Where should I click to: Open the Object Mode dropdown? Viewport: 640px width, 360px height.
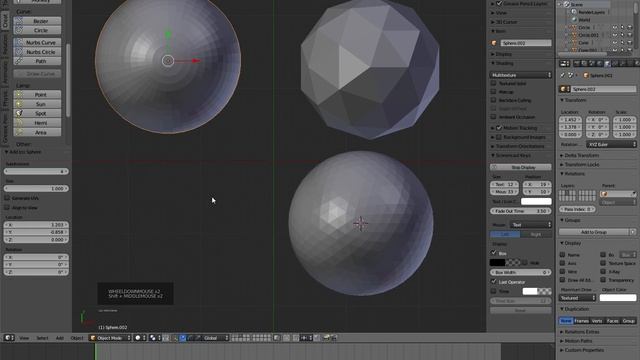coord(110,338)
